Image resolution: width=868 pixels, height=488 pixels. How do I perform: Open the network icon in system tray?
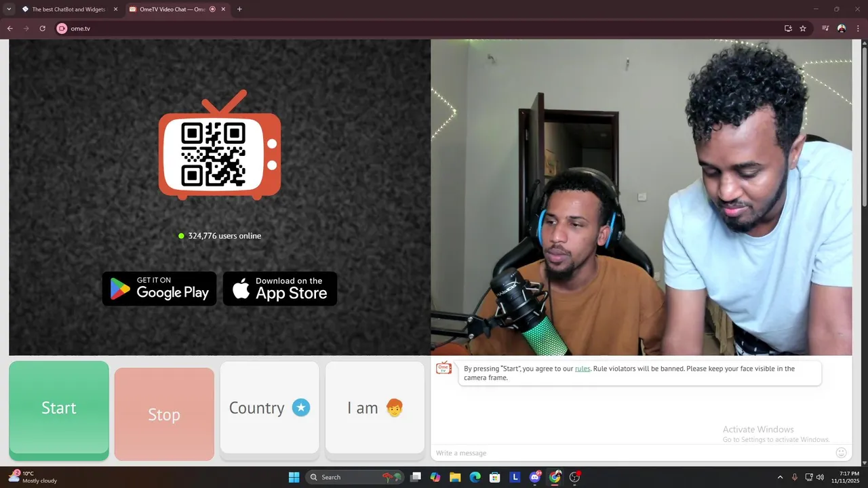tap(809, 477)
